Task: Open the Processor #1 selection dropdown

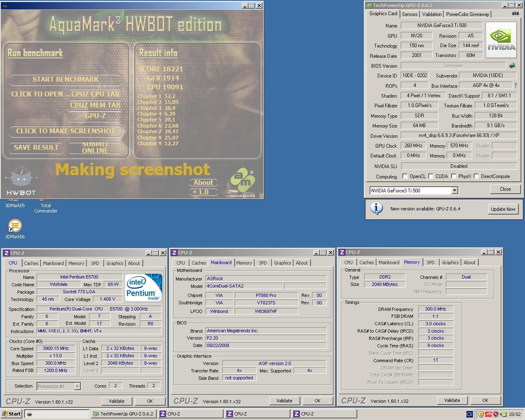Action: (77, 386)
